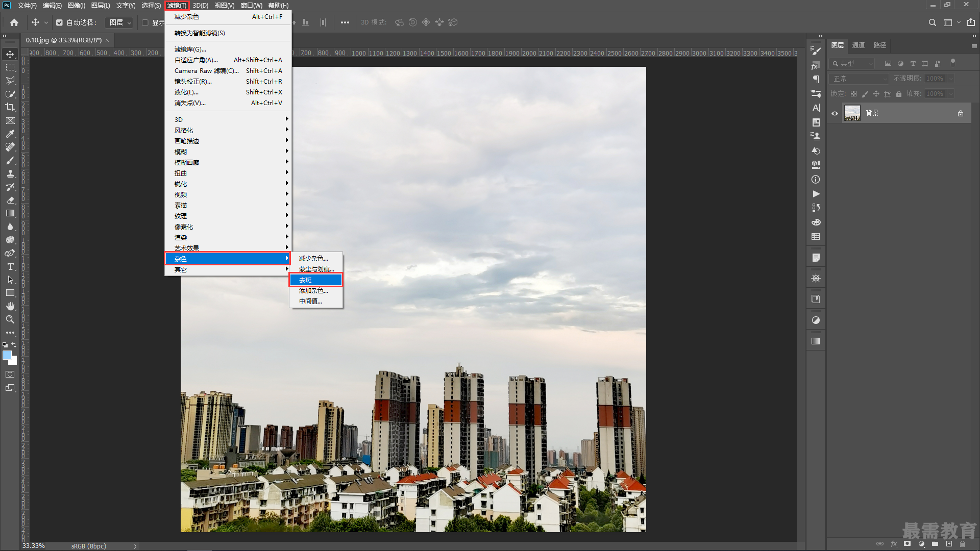
Task: Toggle the pixel layer filter
Action: [888, 64]
